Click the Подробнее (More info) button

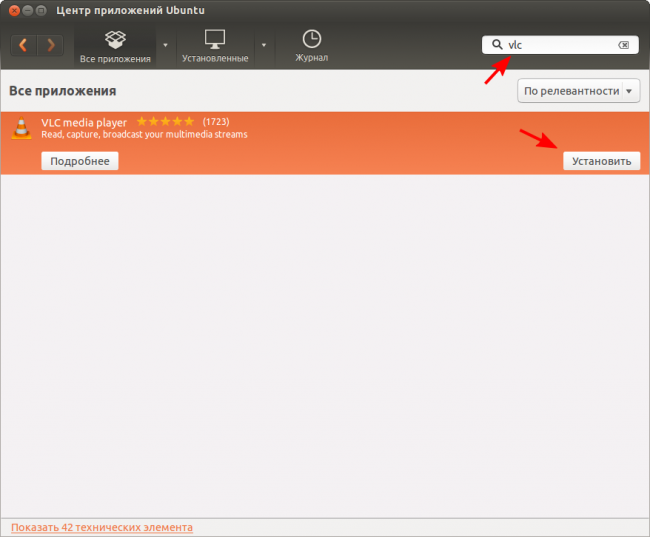(80, 161)
